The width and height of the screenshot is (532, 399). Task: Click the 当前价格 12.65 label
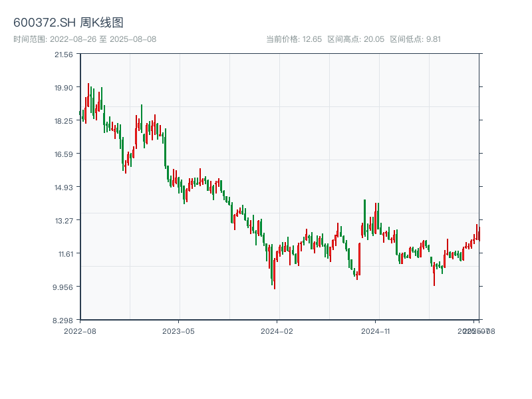click(x=294, y=39)
